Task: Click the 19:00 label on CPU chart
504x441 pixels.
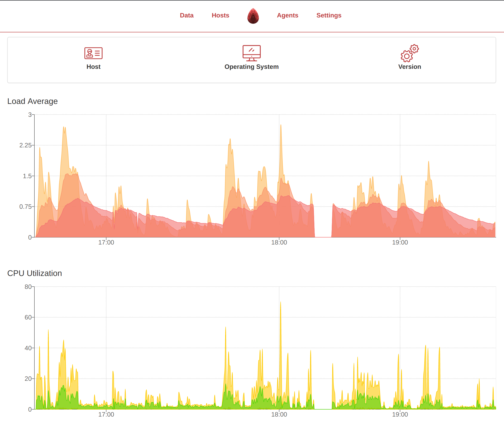Action: point(400,415)
